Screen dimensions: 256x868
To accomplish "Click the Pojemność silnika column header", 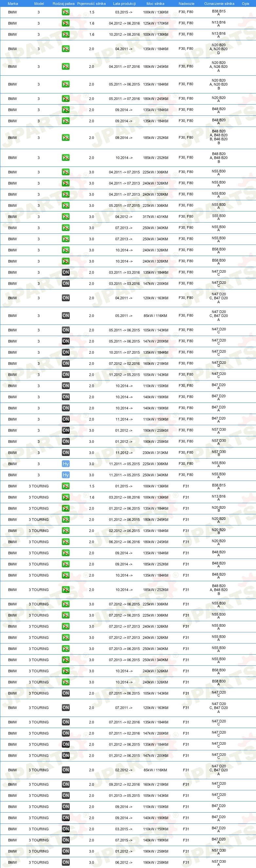I will tap(92, 4).
